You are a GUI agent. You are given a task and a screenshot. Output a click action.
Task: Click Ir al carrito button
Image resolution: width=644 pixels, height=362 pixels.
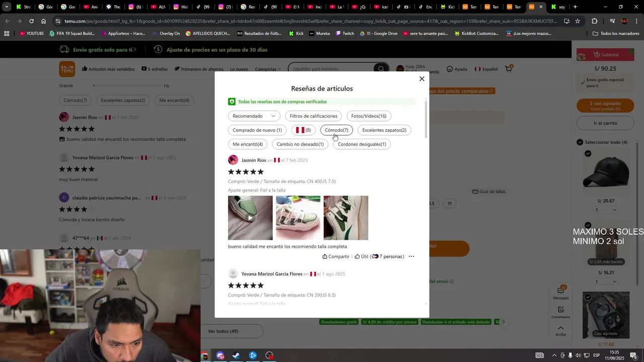coord(605,123)
